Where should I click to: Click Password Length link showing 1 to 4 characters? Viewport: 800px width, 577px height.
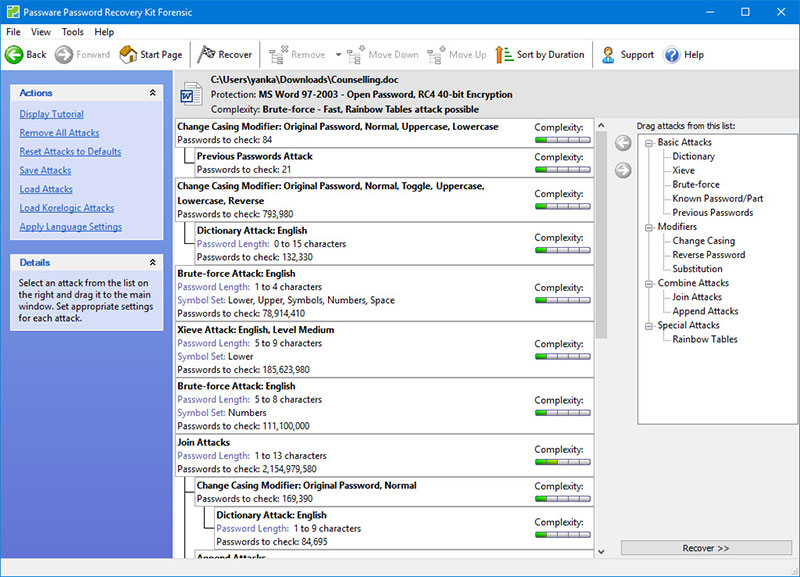click(213, 287)
